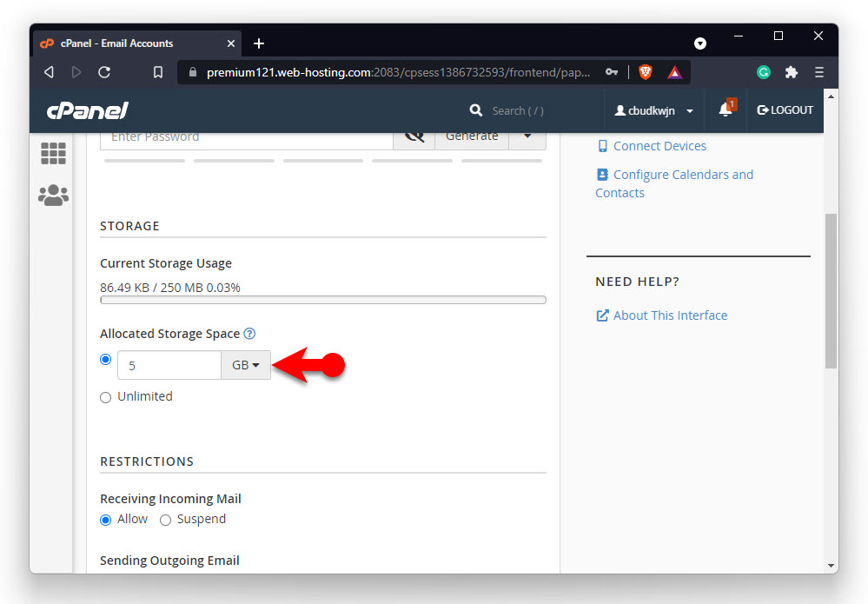
Task: Open the Brave Shields lion icon
Action: tap(646, 72)
